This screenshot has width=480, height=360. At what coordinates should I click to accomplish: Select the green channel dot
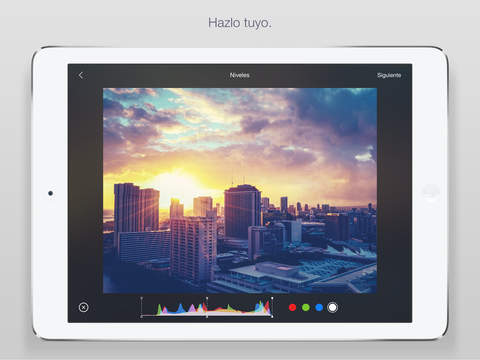click(x=306, y=307)
